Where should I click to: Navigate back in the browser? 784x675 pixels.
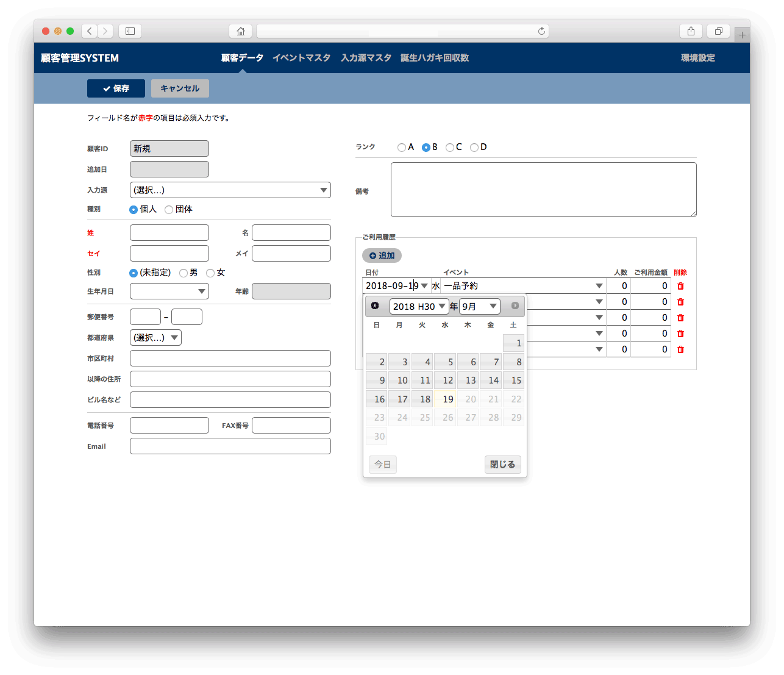pyautogui.click(x=90, y=31)
